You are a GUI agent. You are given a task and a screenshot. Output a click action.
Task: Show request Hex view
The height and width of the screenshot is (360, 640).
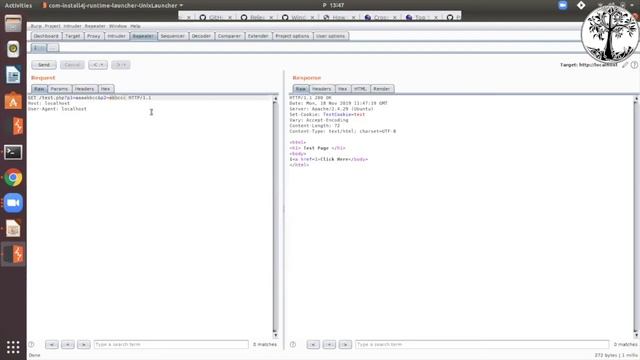pos(106,89)
